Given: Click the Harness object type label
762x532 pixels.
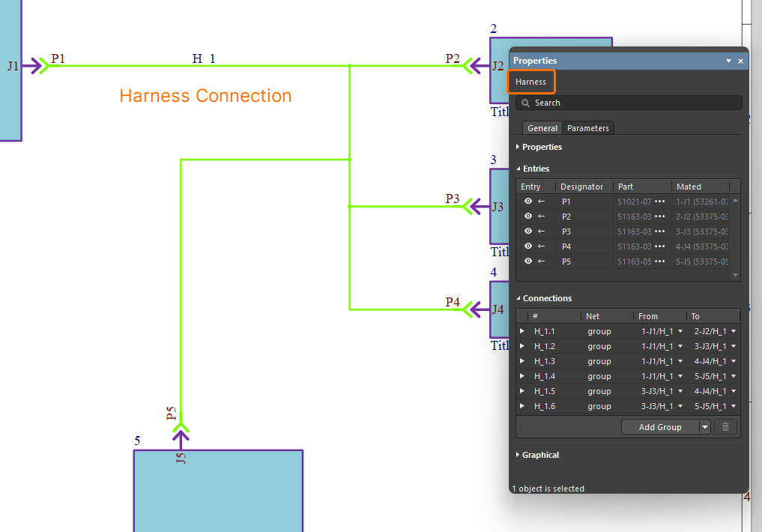Looking at the screenshot, I should [x=530, y=82].
